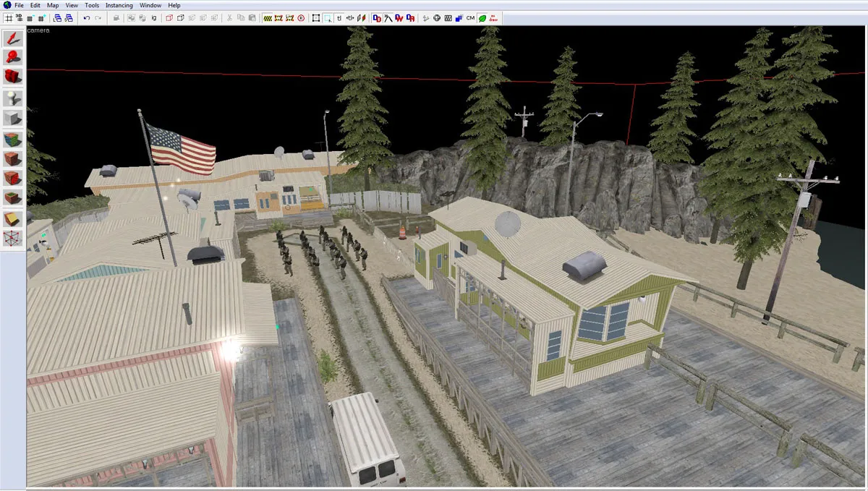
Task: Toggle cordon state striped icon
Action: pyautogui.click(x=267, y=17)
